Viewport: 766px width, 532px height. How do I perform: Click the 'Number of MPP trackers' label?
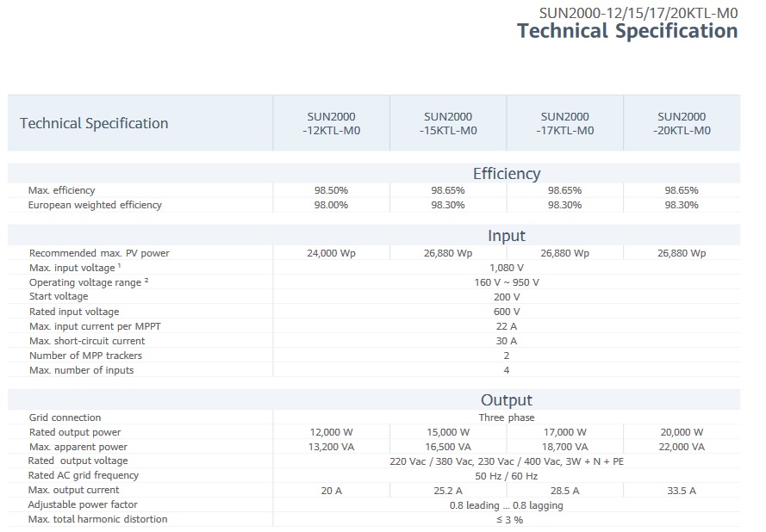85,356
